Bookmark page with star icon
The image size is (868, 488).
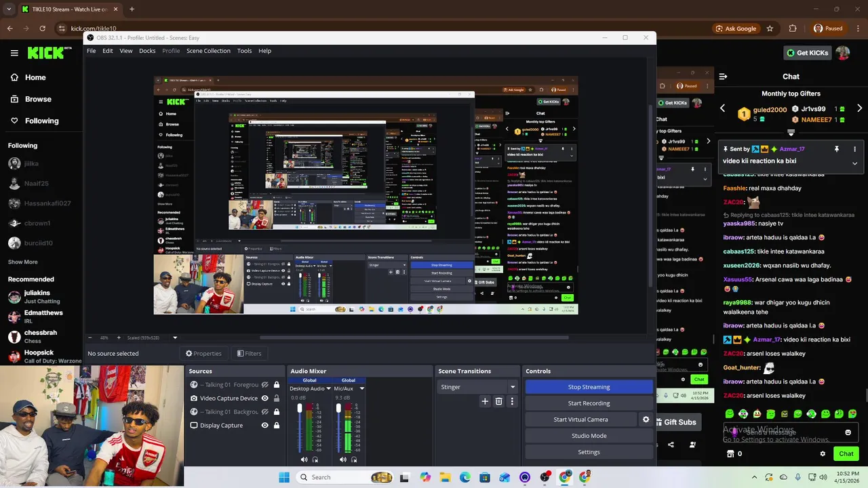tap(770, 28)
